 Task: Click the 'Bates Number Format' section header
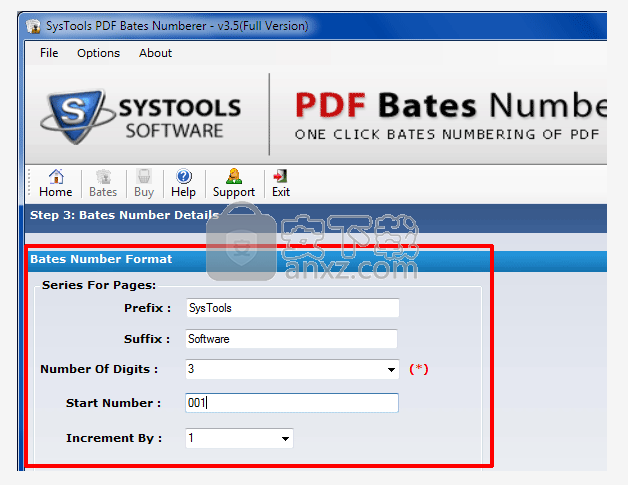(x=101, y=259)
